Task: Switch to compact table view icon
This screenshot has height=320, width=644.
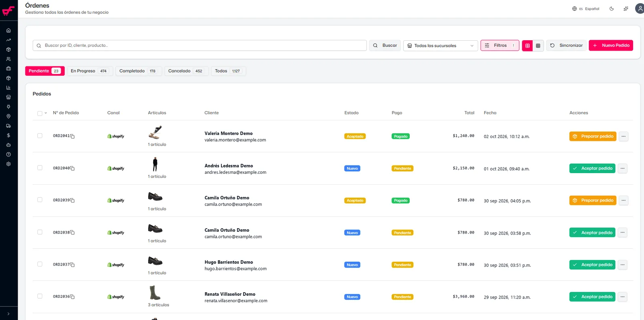Action: pyautogui.click(x=527, y=45)
